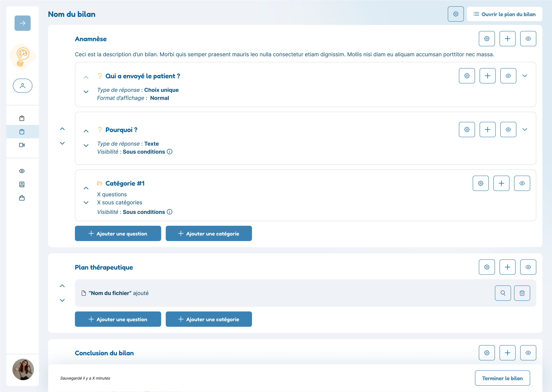
Task: Click Ouvrir le plan du bilan
Action: (x=504, y=14)
